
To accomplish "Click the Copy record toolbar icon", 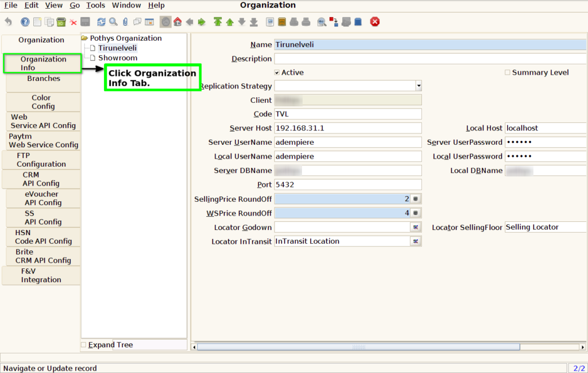I will point(49,22).
